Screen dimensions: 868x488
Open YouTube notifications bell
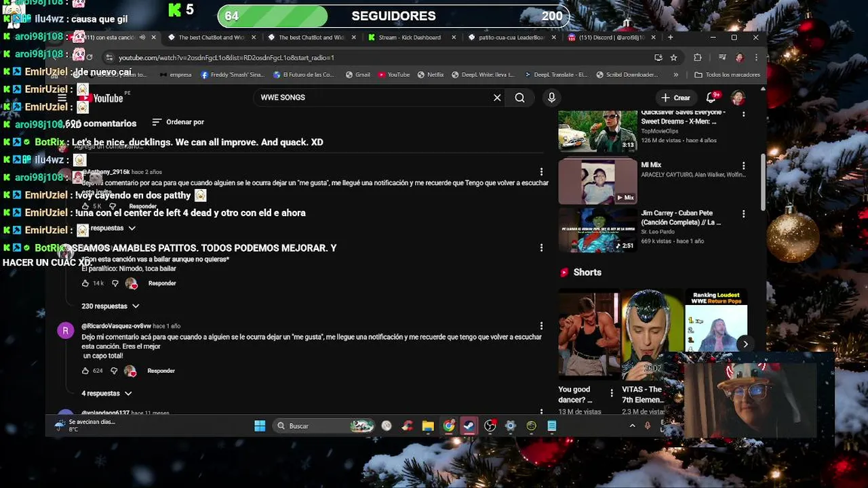711,98
